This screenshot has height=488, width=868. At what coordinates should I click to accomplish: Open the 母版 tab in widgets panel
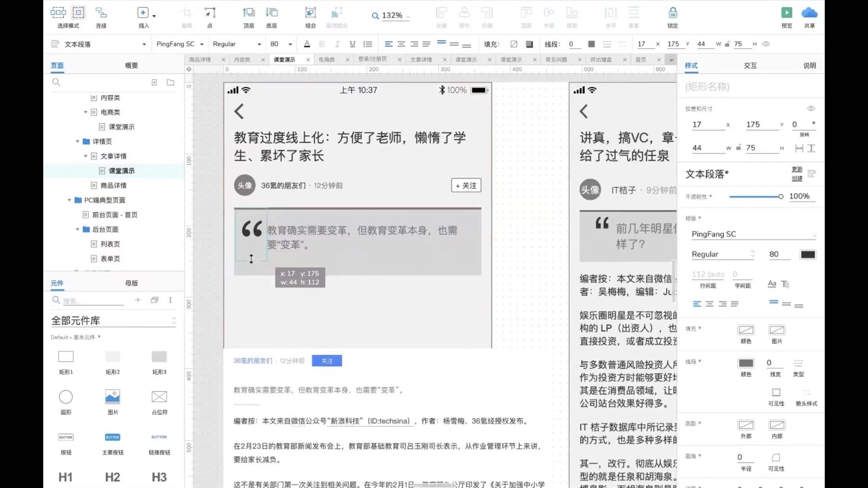tap(131, 283)
